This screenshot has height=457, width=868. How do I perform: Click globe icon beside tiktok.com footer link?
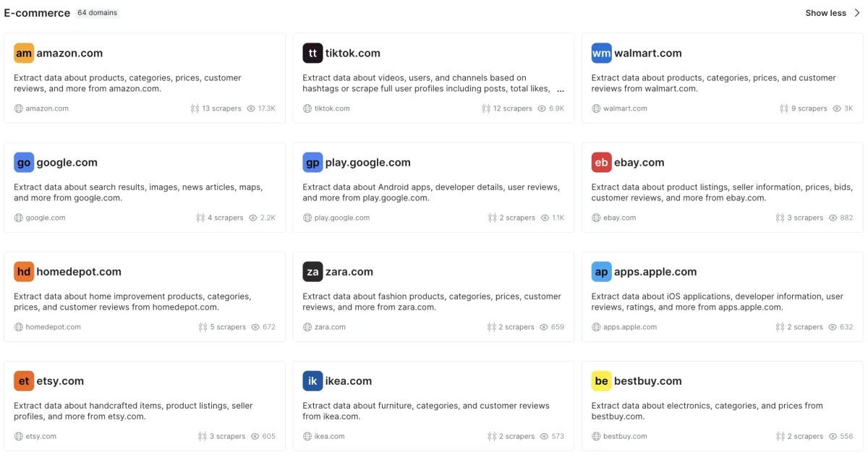(x=307, y=108)
